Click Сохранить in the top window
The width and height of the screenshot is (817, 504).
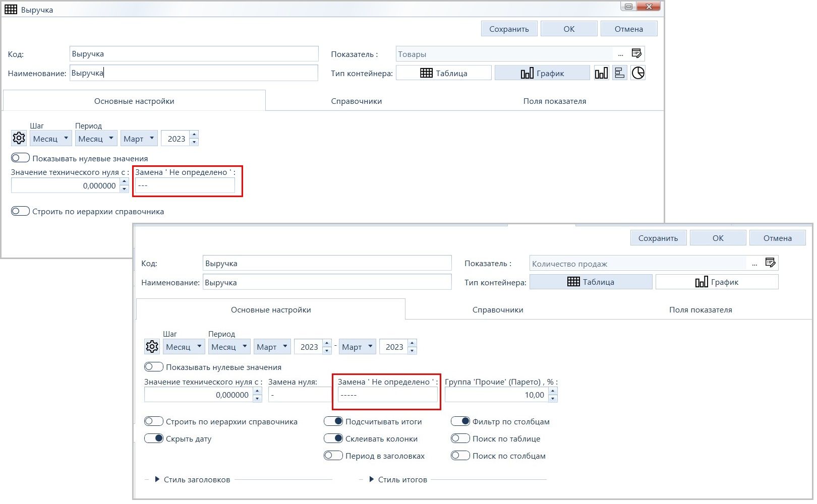tap(509, 29)
